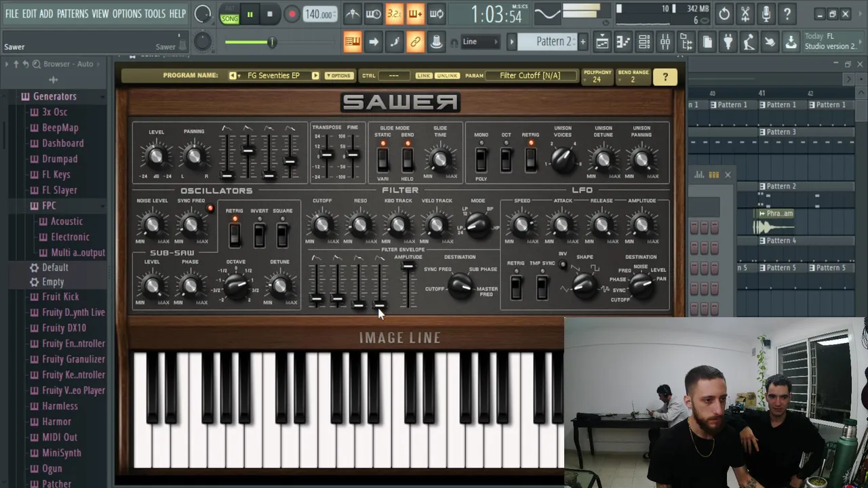Click the one-click audio recording microphone icon
868x488 pixels.
click(x=766, y=14)
